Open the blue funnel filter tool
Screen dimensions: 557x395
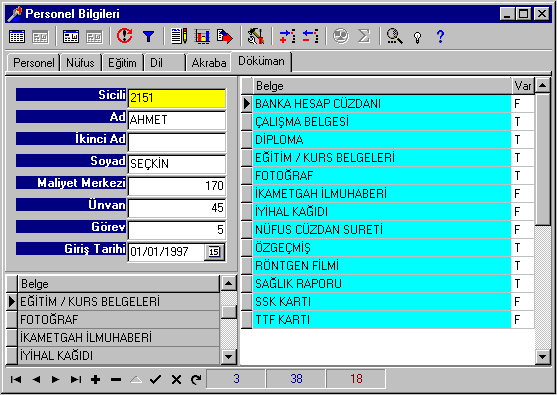(148, 36)
